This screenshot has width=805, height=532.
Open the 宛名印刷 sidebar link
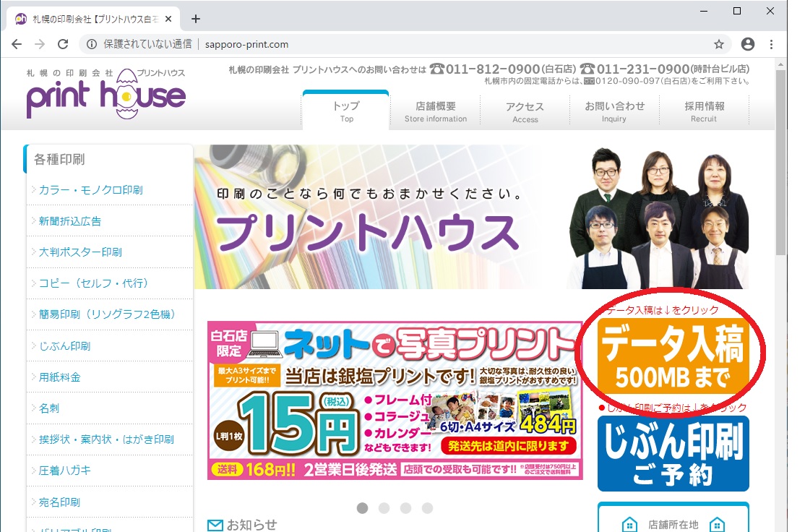(x=59, y=502)
